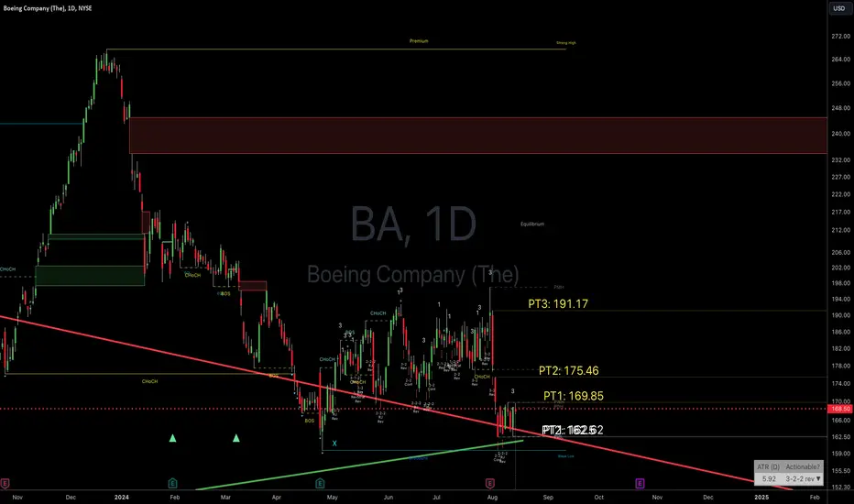Click the 2024 label on the time axis

coord(122,497)
